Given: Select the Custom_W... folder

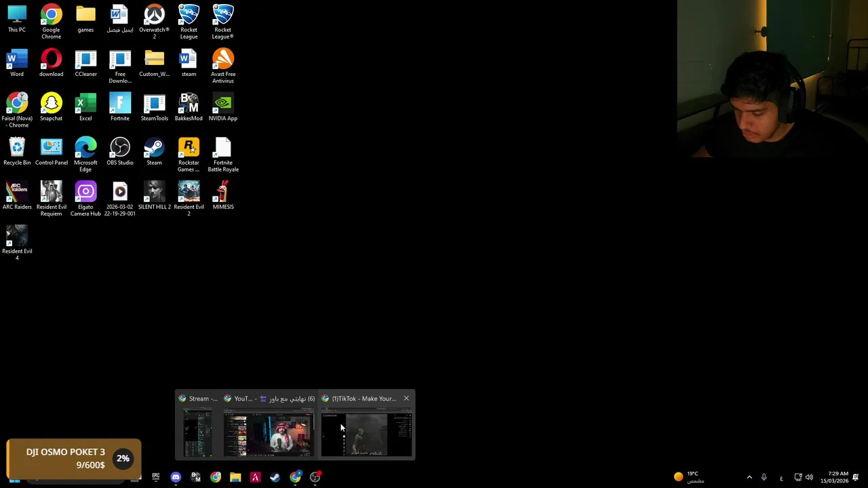Looking at the screenshot, I should click(x=154, y=64).
